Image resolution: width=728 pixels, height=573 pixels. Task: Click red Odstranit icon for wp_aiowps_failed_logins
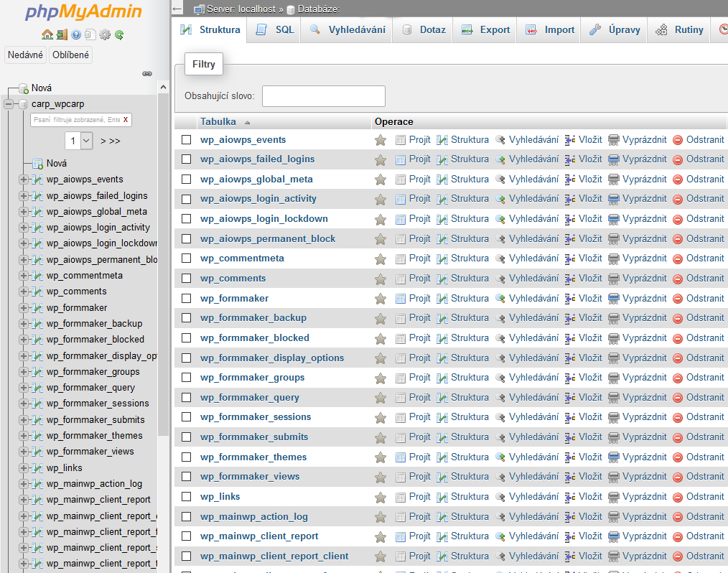pos(678,159)
